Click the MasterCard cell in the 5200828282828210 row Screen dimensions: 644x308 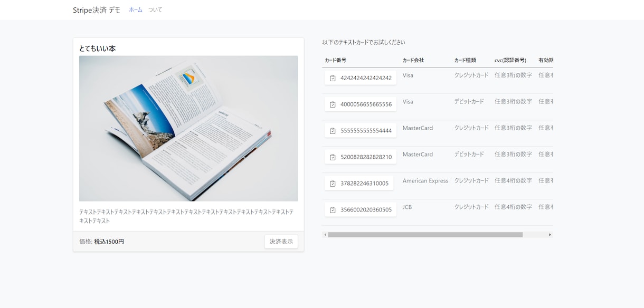coord(418,154)
